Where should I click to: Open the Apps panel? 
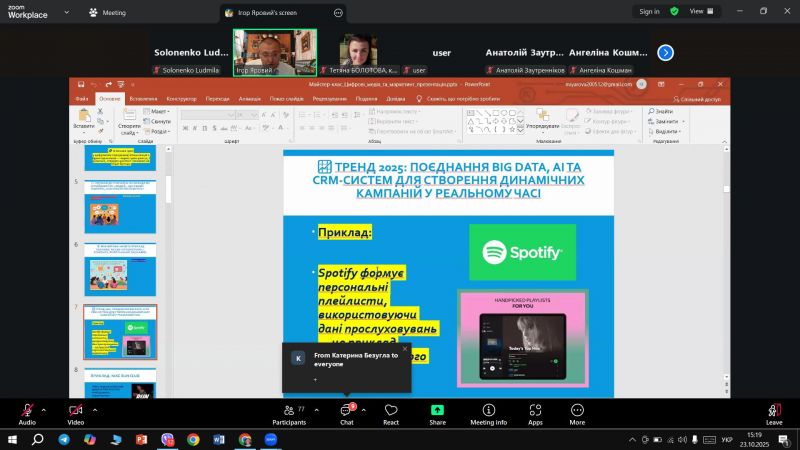(x=535, y=410)
